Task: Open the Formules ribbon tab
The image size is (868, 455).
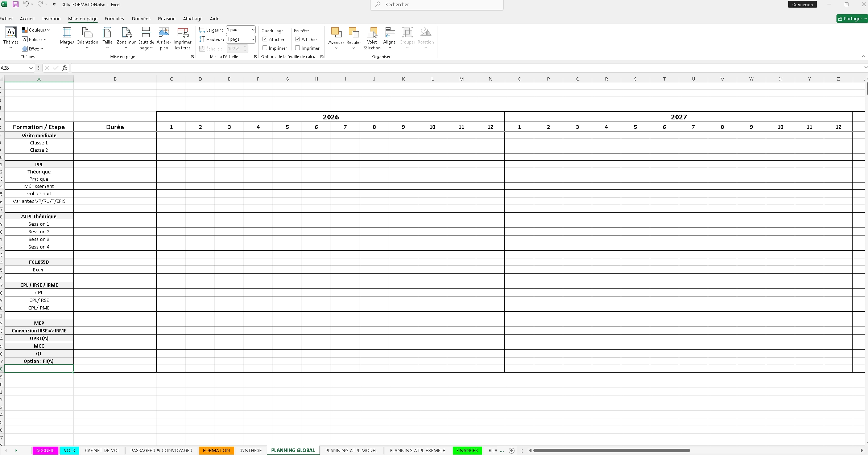Action: [114, 19]
